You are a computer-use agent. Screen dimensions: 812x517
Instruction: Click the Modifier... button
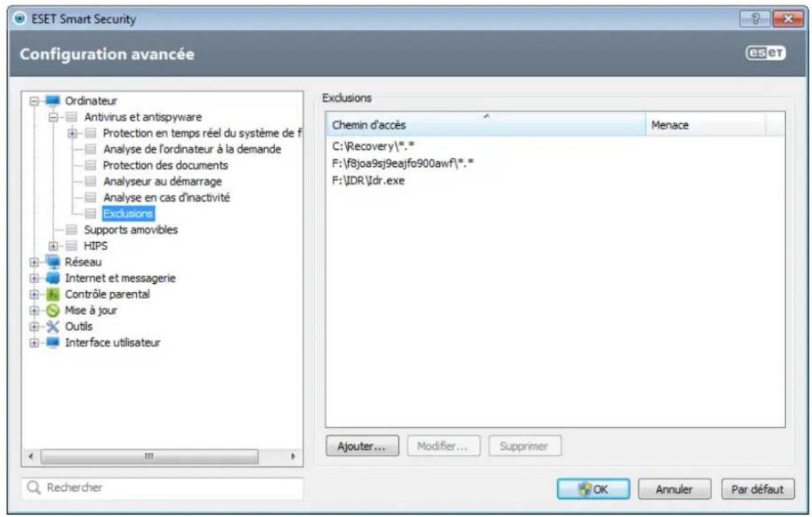[x=443, y=446]
